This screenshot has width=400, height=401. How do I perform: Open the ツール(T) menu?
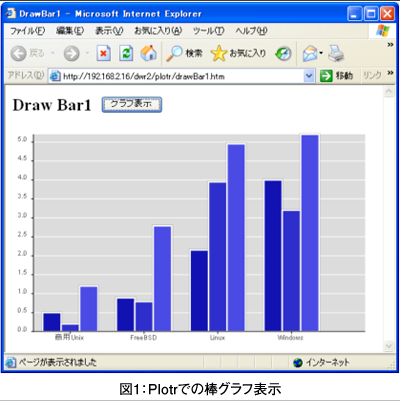pos(209,31)
